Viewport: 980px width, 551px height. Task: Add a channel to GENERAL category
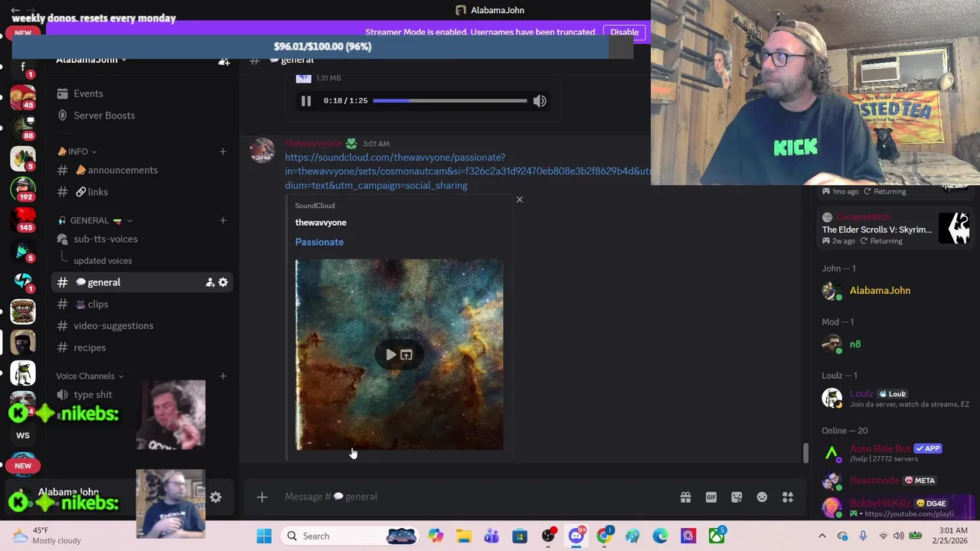point(223,220)
